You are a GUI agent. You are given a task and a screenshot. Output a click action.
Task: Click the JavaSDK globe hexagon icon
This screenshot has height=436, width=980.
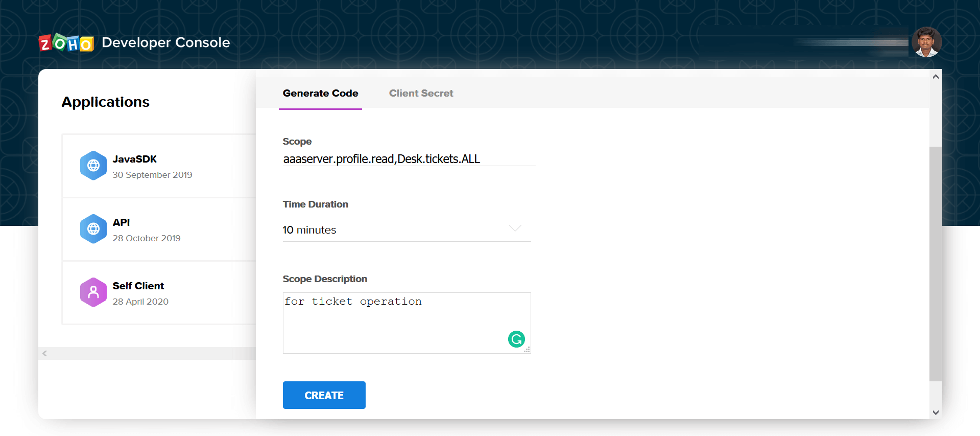[93, 166]
